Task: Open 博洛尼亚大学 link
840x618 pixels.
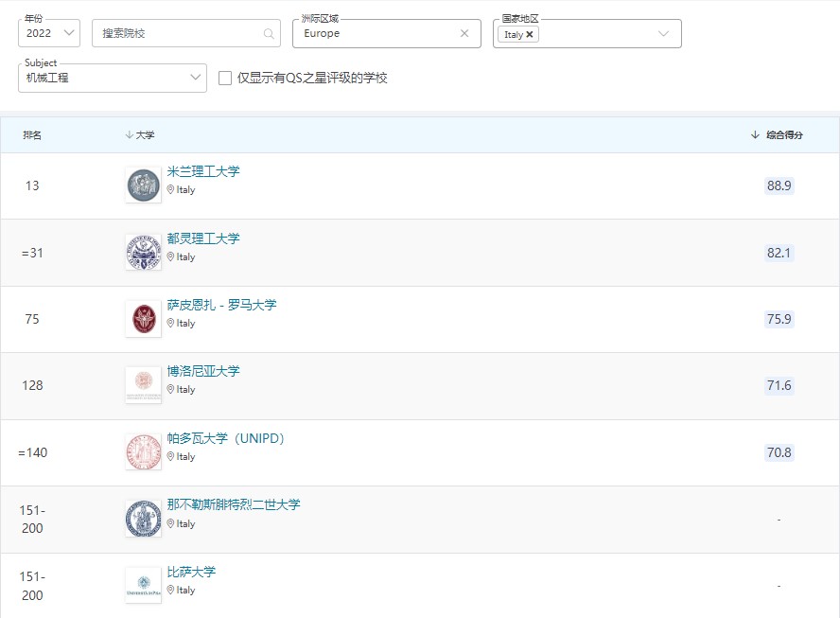Action: [x=203, y=371]
